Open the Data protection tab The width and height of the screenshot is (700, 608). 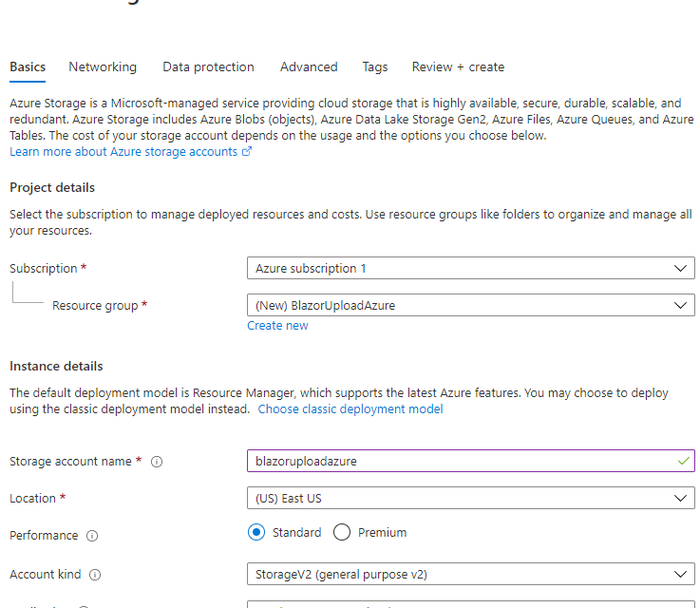pyautogui.click(x=208, y=67)
